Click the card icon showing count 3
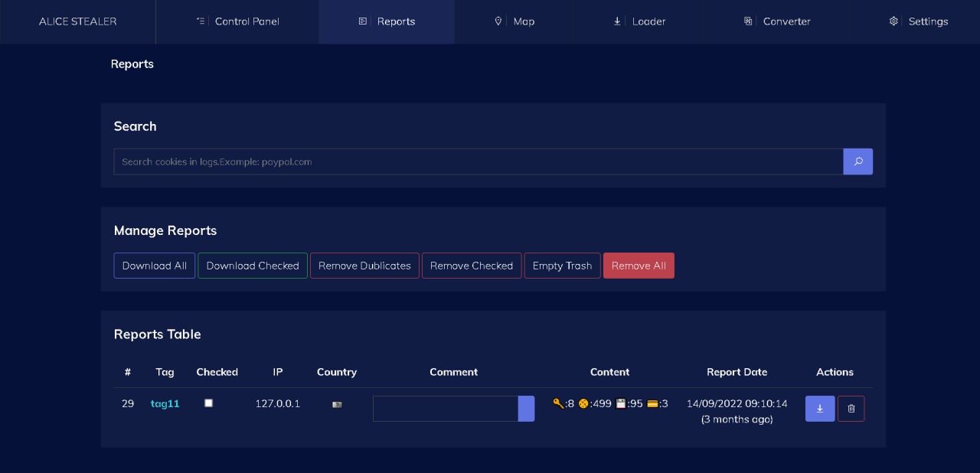 [652, 403]
